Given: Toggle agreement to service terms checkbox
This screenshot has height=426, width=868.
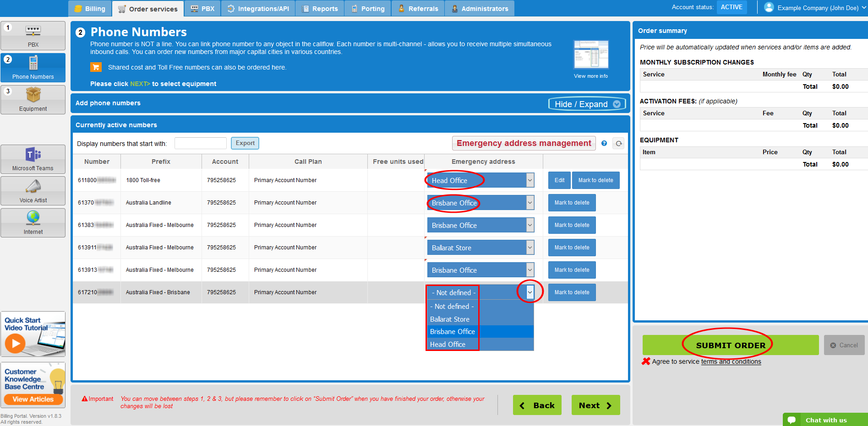Looking at the screenshot, I should 646,361.
